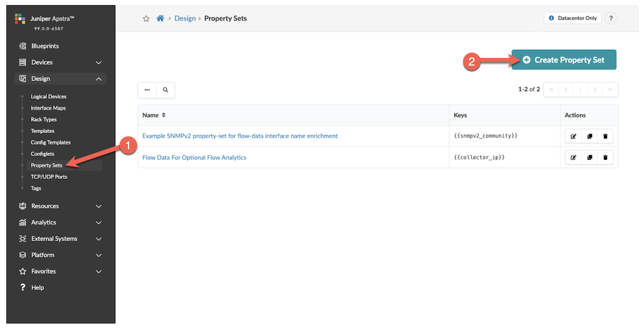Viewport: 644px width, 328px height.
Task: Clone the Example SNMPv2 property set
Action: click(x=589, y=136)
